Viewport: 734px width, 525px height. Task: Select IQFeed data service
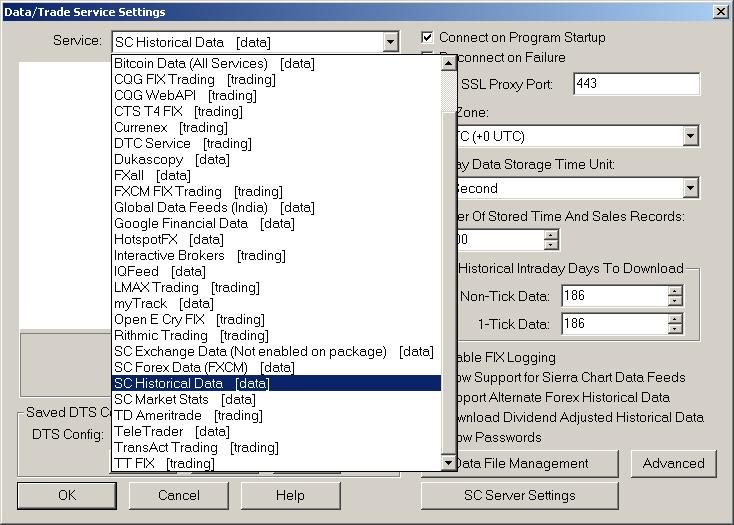click(x=277, y=271)
